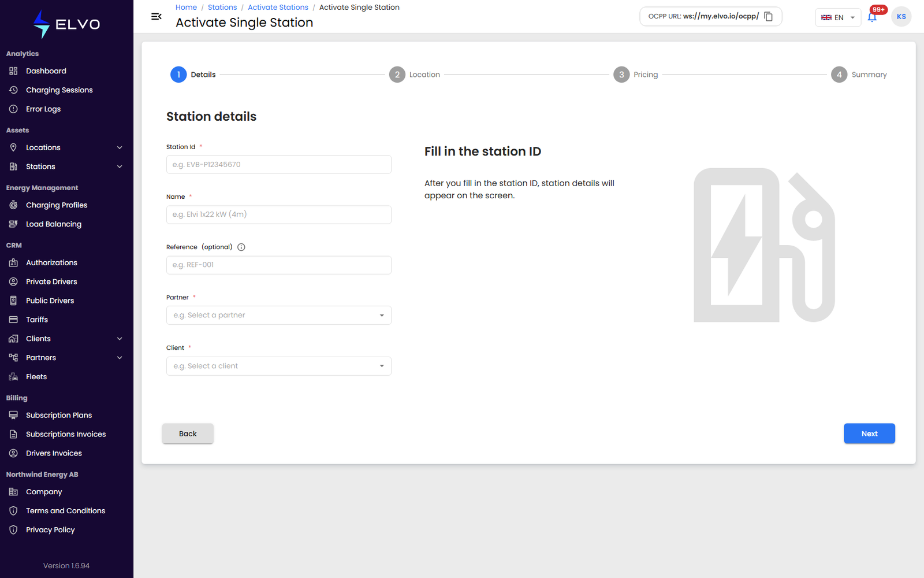This screenshot has height=578, width=924.
Task: Click the Charging Sessions history icon
Action: coord(13,90)
